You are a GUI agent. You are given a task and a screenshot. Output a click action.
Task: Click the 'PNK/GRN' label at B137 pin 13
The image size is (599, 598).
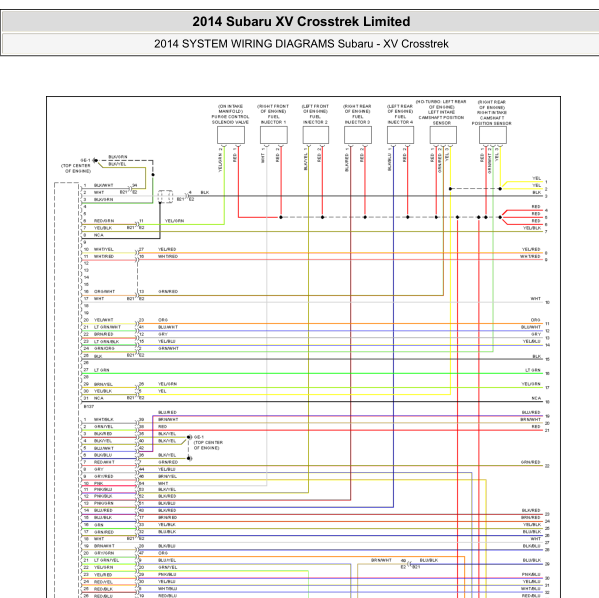tap(104, 503)
